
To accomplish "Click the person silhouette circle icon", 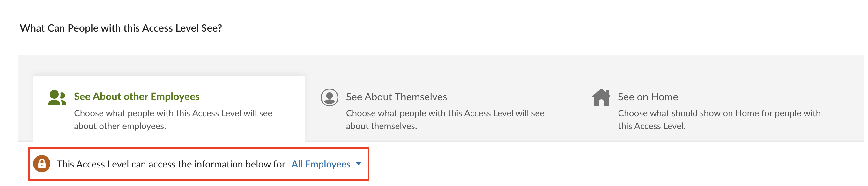I will coord(329,97).
